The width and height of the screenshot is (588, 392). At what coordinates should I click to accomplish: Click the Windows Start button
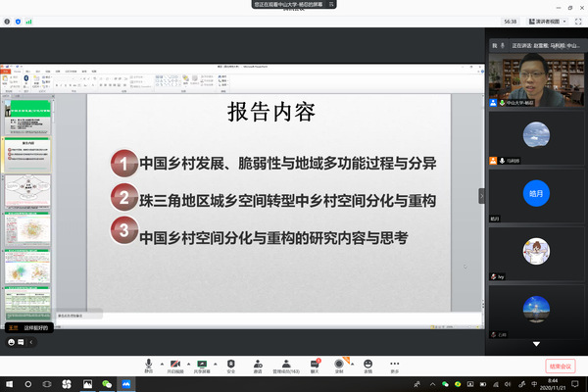[x=9, y=384]
